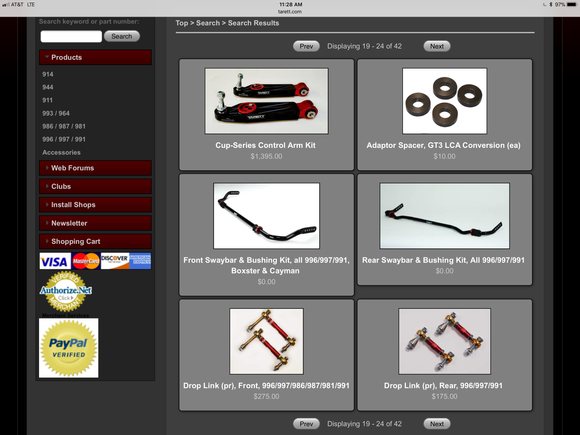This screenshot has width=580, height=435.
Task: Expand the Web Forums section
Action: (95, 168)
